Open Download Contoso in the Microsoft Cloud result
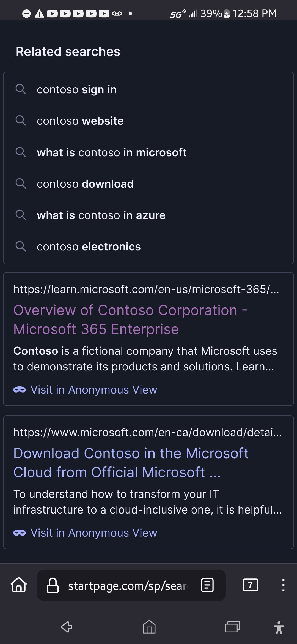This screenshot has width=297, height=644. coord(131,463)
